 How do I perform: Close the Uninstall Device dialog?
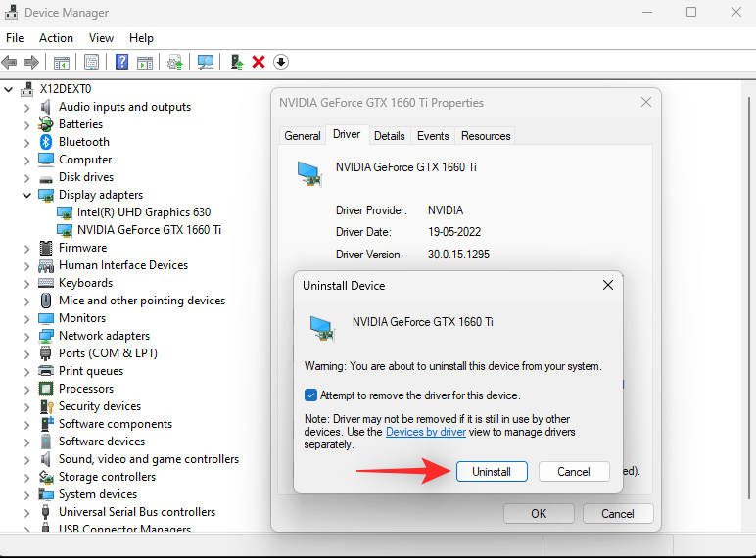coord(607,286)
